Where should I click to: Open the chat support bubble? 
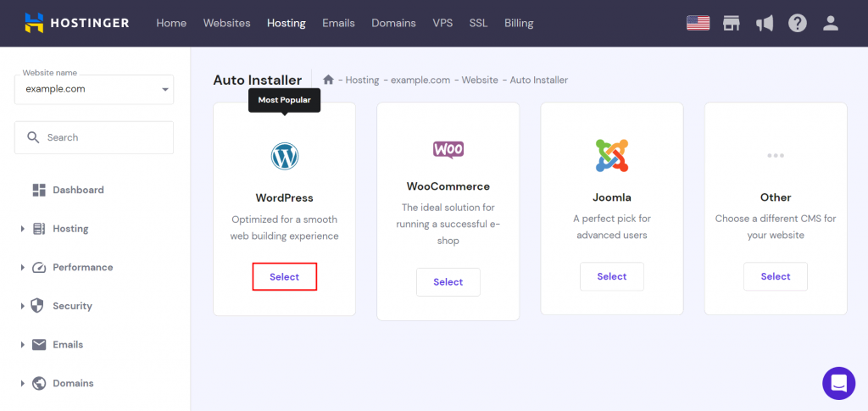pos(838,383)
